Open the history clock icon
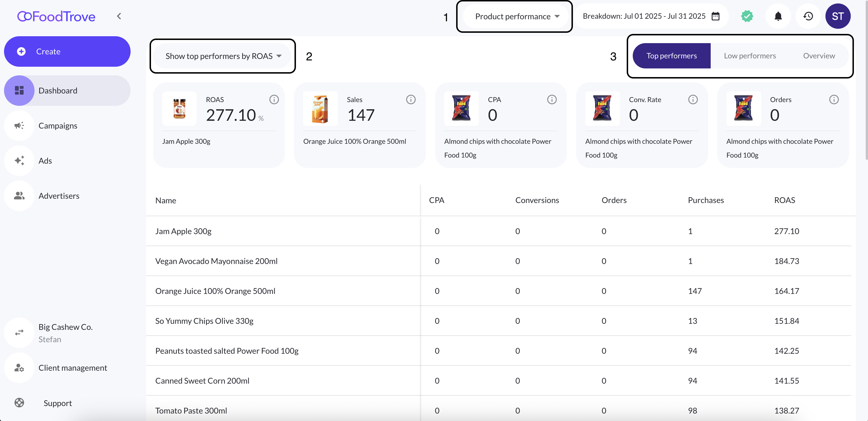The width and height of the screenshot is (868, 421). (808, 16)
